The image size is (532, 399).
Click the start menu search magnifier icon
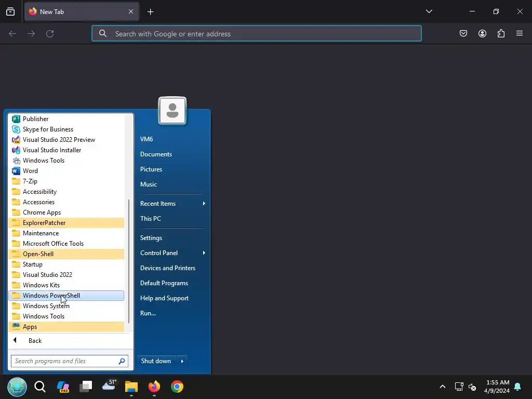coord(122,361)
